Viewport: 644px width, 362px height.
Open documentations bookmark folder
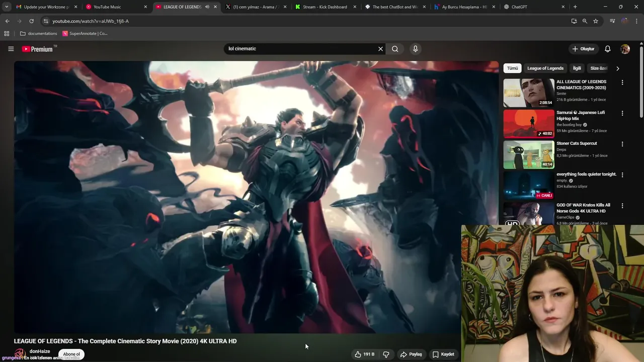point(38,34)
